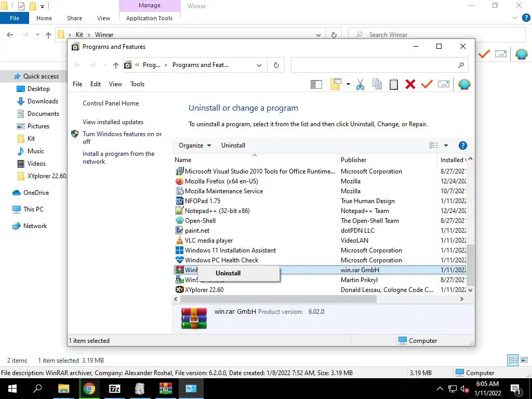Click the Copy icon in the toolbar
This screenshot has width=532, height=399.
[377, 84]
